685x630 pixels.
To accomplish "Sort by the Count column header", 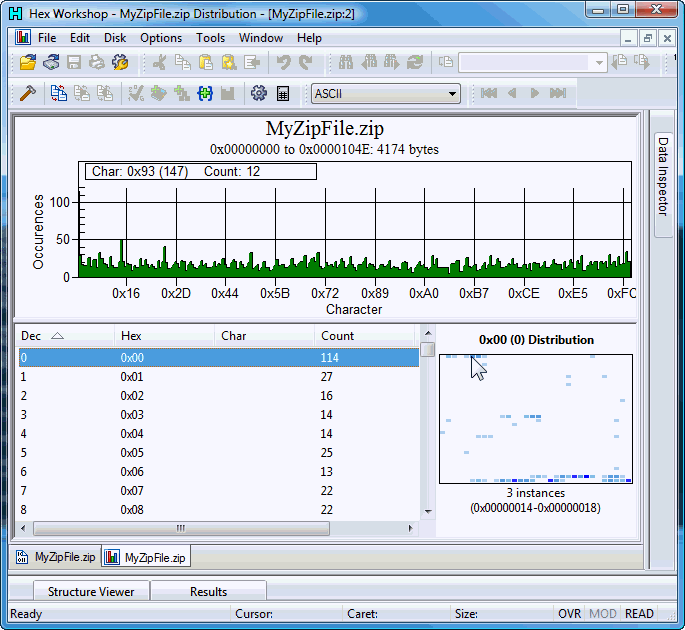I will tap(364, 336).
